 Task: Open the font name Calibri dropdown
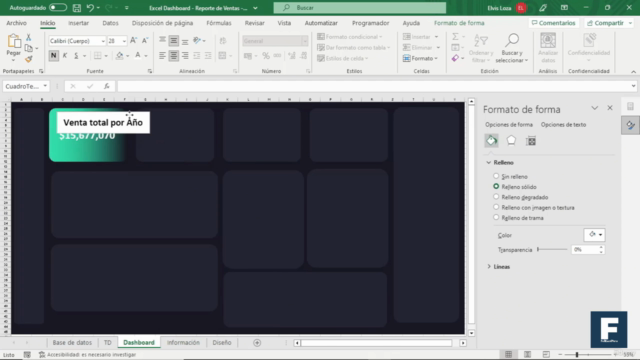tap(103, 41)
